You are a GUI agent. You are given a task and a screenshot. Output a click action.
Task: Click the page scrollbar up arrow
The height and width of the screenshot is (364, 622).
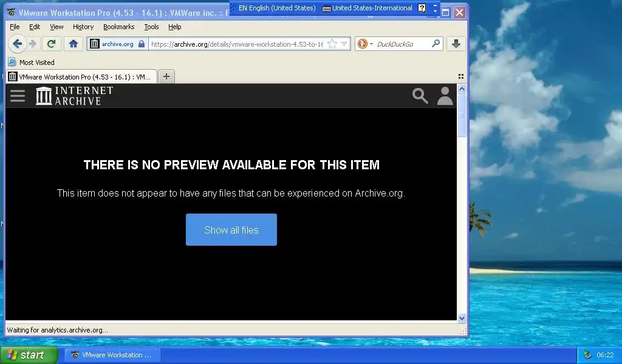(x=462, y=89)
